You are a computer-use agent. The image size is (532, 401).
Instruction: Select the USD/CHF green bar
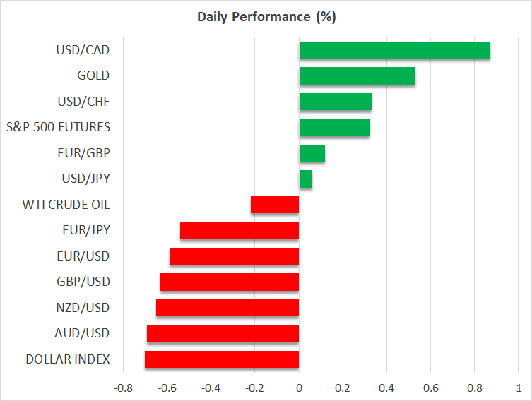click(335, 102)
